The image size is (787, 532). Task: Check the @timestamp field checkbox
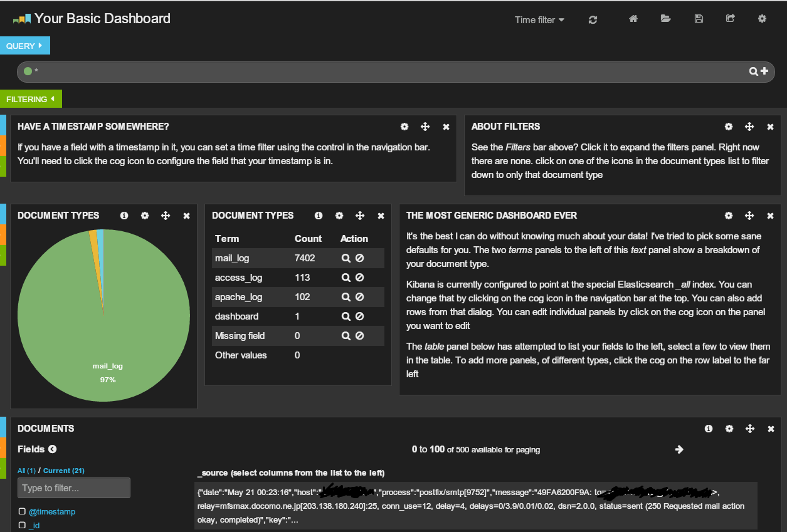[21, 511]
